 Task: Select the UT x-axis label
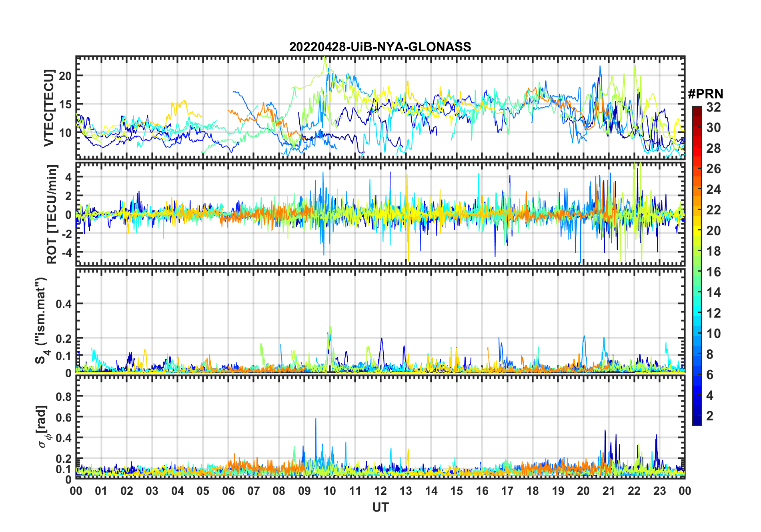[x=380, y=508]
